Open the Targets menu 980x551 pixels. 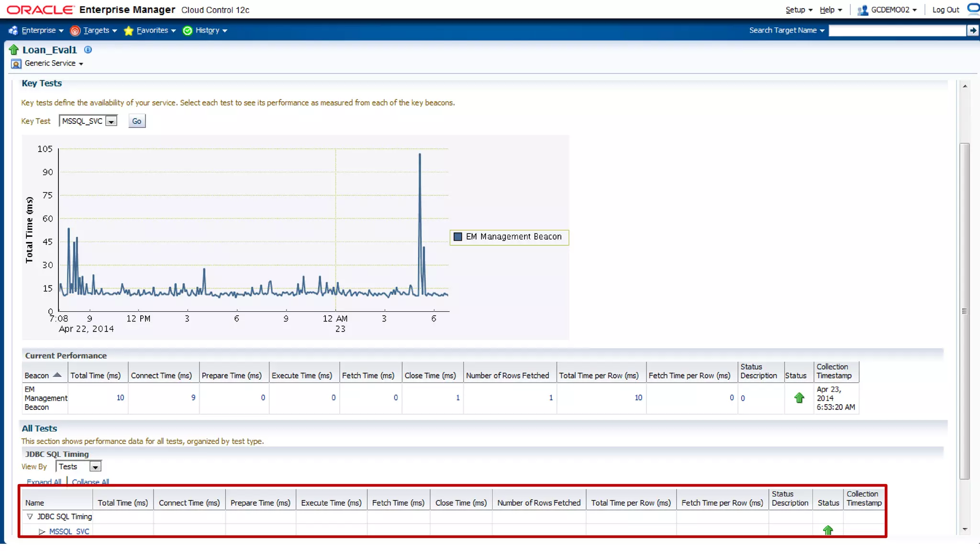[100, 30]
